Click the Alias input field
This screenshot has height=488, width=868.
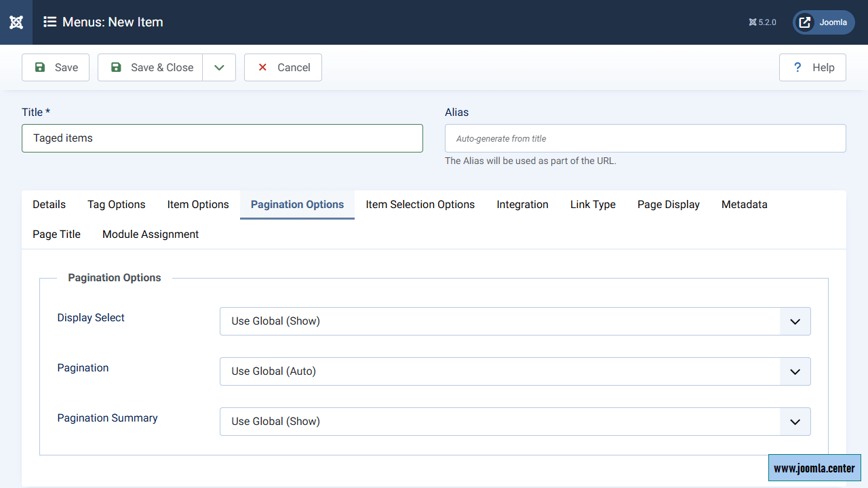646,138
